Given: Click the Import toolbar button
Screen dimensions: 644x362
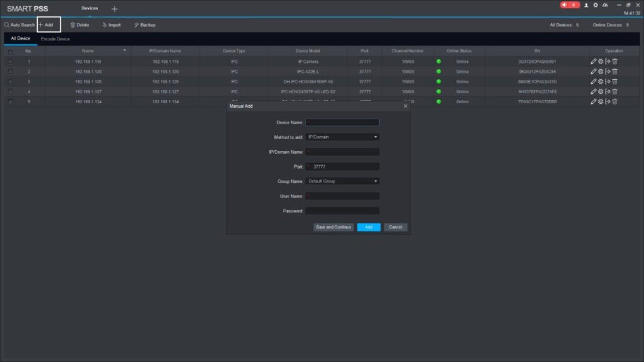Looking at the screenshot, I should click(x=111, y=25).
